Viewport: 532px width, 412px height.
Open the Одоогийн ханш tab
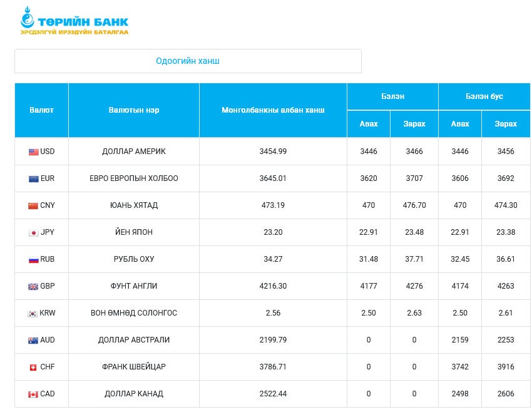[188, 61]
